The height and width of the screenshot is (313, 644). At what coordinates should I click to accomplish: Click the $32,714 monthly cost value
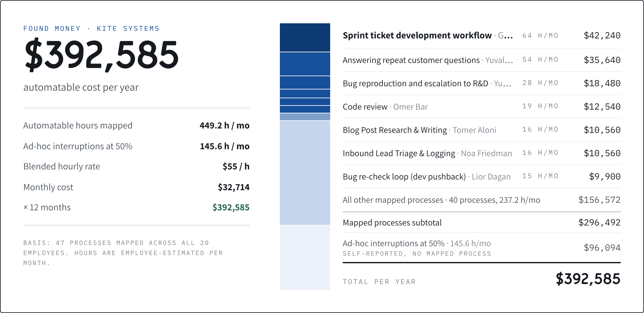point(234,187)
